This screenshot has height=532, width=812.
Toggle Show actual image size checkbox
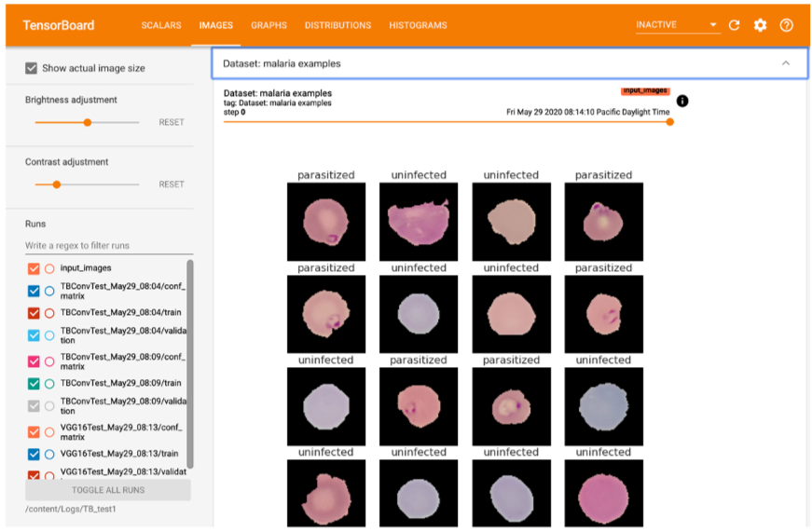click(x=32, y=68)
